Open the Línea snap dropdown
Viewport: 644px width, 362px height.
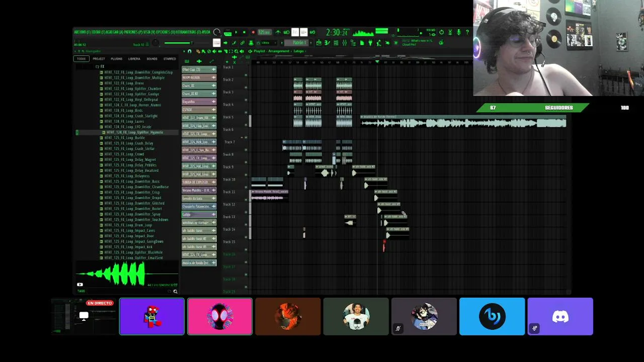coord(268,43)
